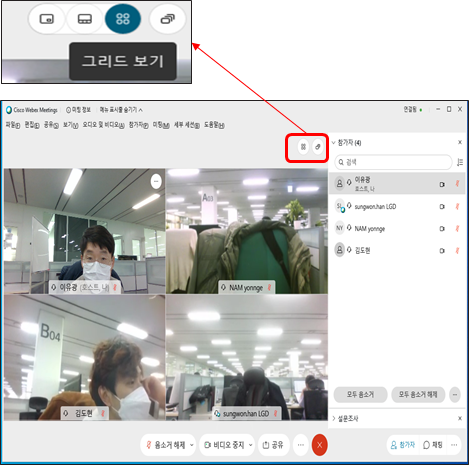Open dropdown arrow beside 비디오 중지
469x465 pixels.
click(x=250, y=445)
